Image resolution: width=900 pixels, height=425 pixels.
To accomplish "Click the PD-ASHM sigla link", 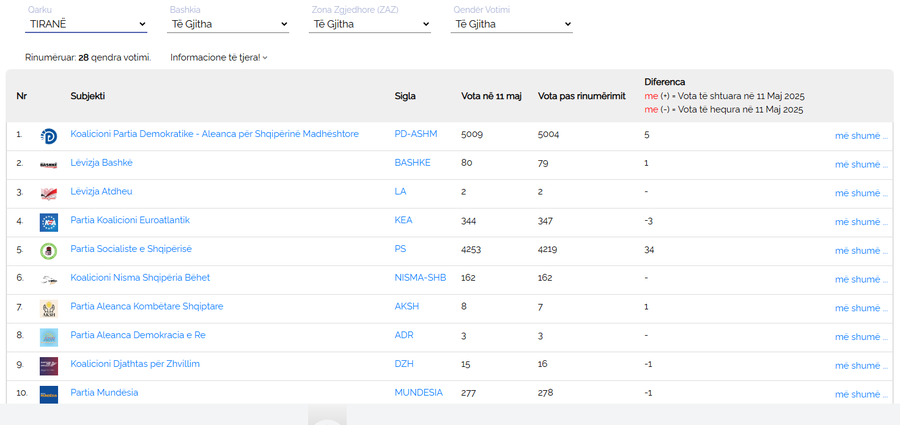I will 416,134.
